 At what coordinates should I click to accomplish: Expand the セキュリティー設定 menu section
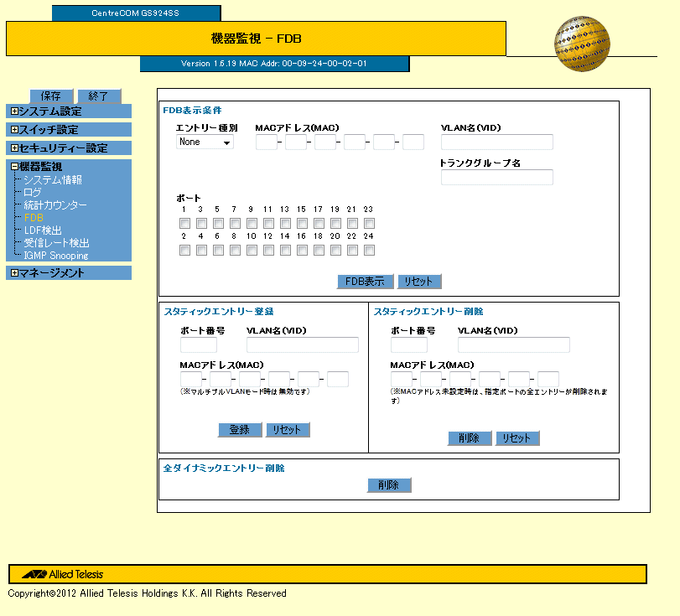14,148
